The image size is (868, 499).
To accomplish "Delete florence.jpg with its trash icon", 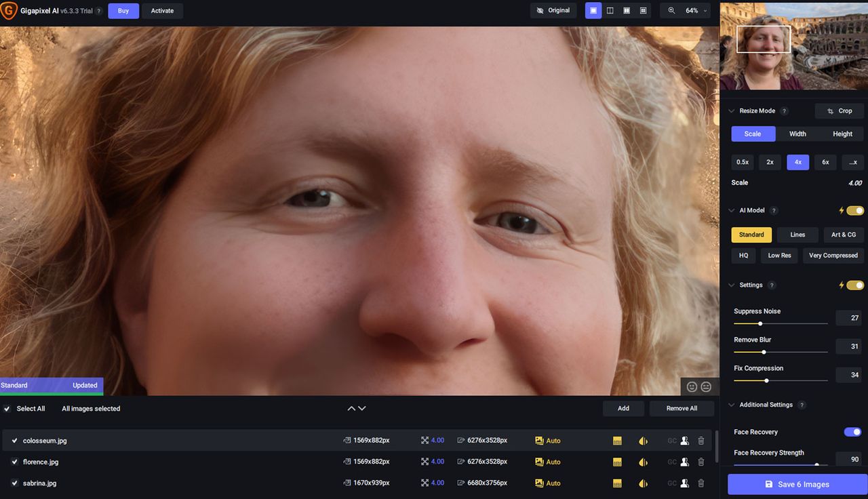I will pos(701,462).
